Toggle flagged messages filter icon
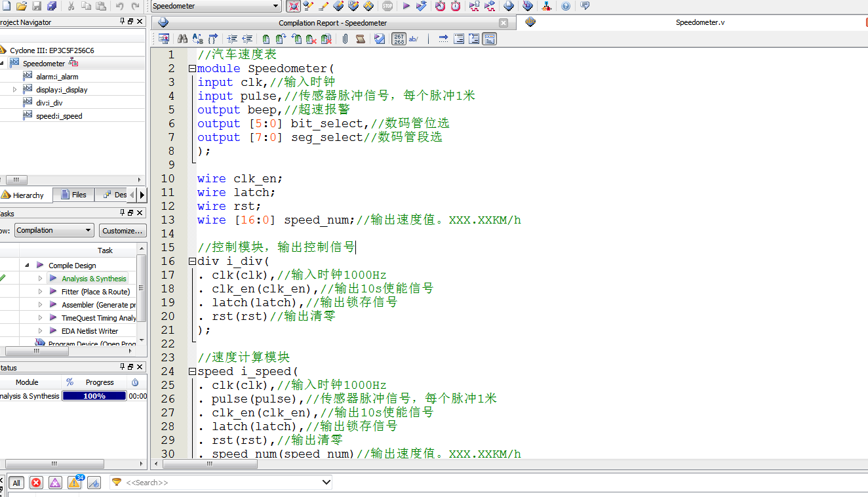This screenshot has width=868, height=497. point(94,483)
